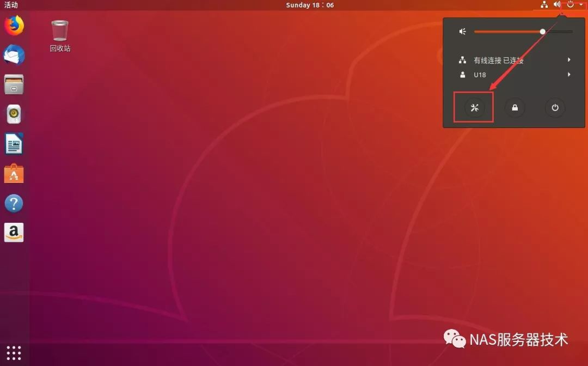Open the 活动 Activities overview
Image resolution: width=588 pixels, height=366 pixels.
pyautogui.click(x=11, y=5)
